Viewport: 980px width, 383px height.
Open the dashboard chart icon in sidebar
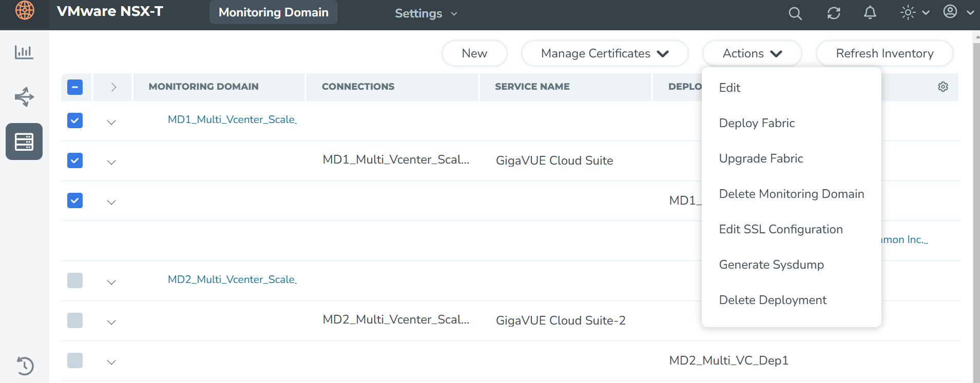(x=24, y=52)
